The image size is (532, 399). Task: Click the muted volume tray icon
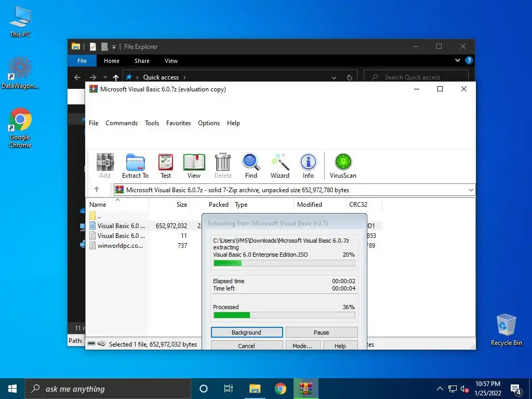(x=464, y=389)
